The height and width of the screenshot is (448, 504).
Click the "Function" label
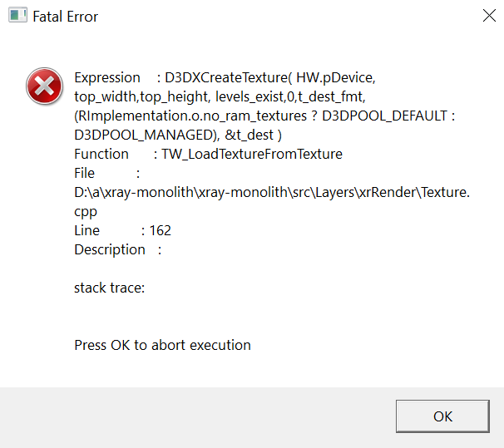[101, 154]
